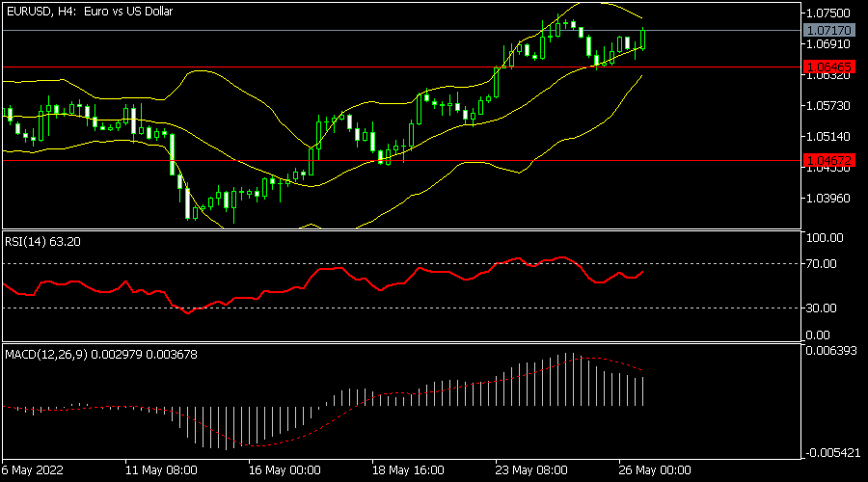Viewport: 868px width, 482px height.
Task: Click the EURUSD, H4 chart title
Action: [89, 11]
